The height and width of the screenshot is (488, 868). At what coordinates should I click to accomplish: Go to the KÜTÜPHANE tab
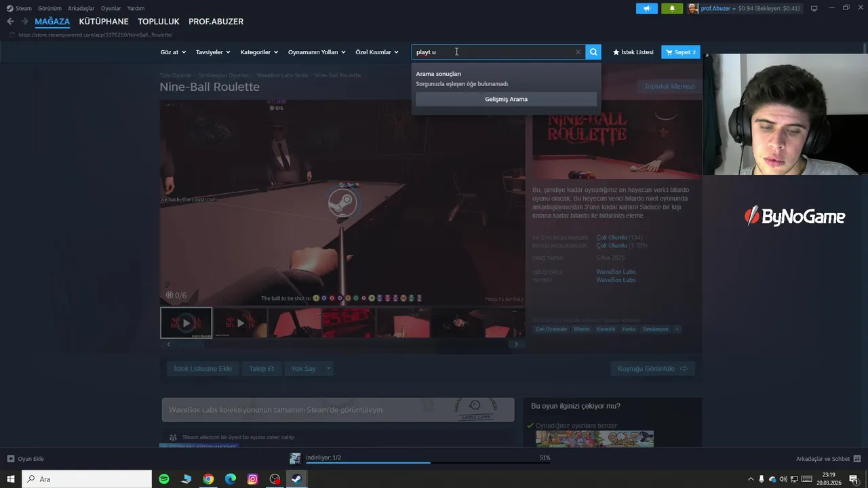(x=104, y=22)
